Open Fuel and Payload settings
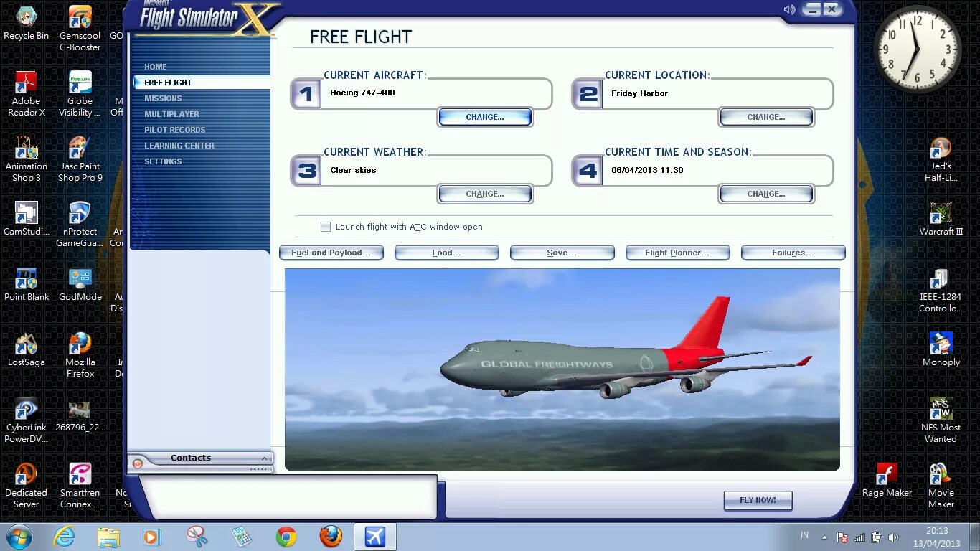Screen dimensions: 980x551 (331, 253)
